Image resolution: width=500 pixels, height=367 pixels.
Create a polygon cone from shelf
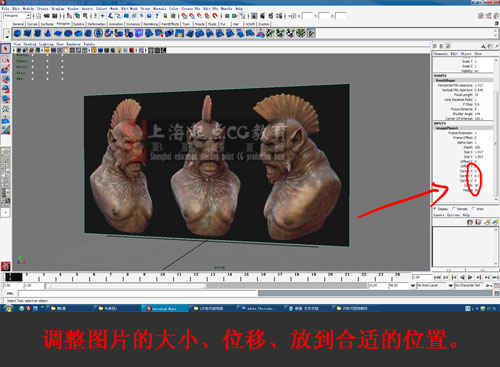pyautogui.click(x=48, y=33)
